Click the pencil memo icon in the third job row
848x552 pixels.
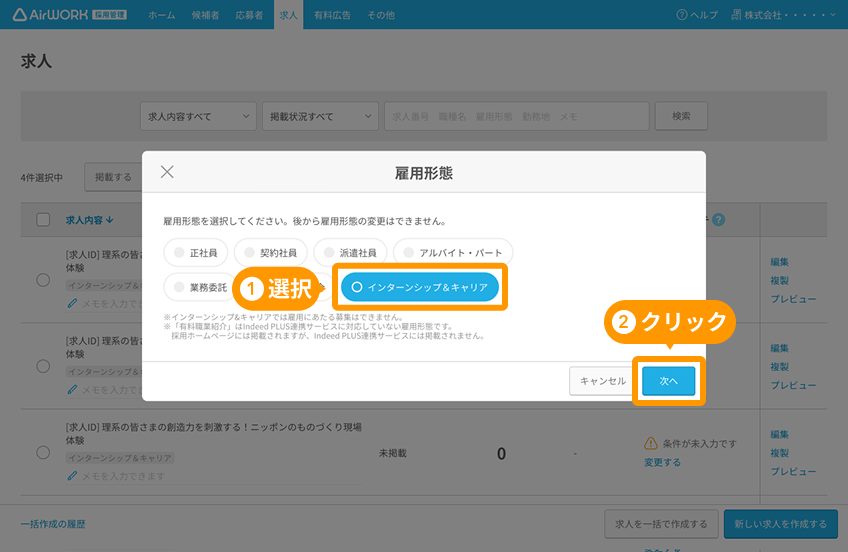click(x=72, y=476)
